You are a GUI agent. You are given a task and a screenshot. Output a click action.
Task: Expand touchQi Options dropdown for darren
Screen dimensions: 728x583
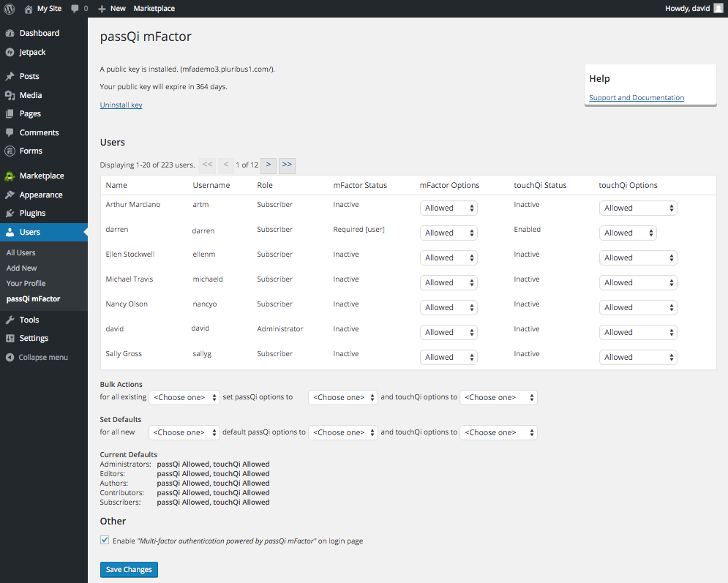tap(628, 233)
